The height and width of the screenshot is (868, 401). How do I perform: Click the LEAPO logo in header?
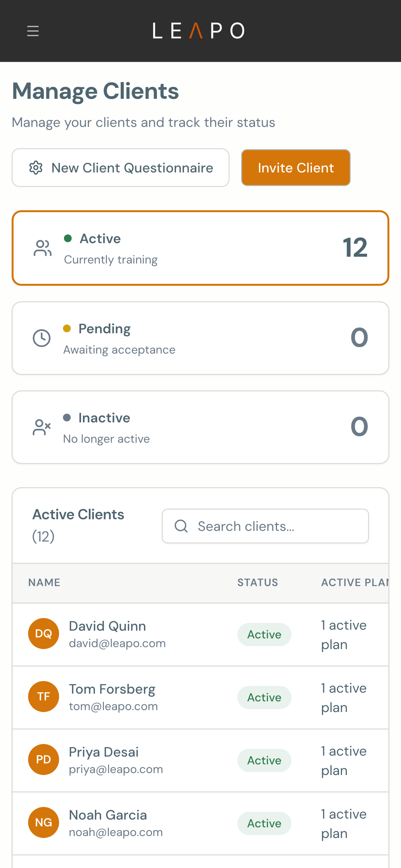click(x=199, y=31)
